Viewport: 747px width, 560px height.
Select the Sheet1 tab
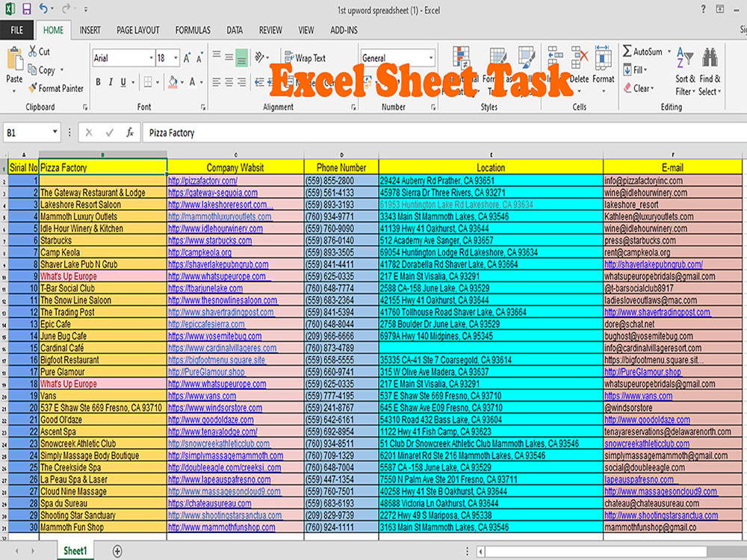pyautogui.click(x=75, y=551)
